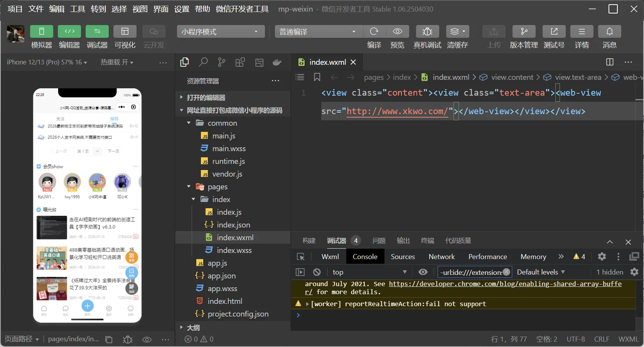Toggle the split editor view icon
The height and width of the screenshot is (347, 644).
click(x=610, y=62)
